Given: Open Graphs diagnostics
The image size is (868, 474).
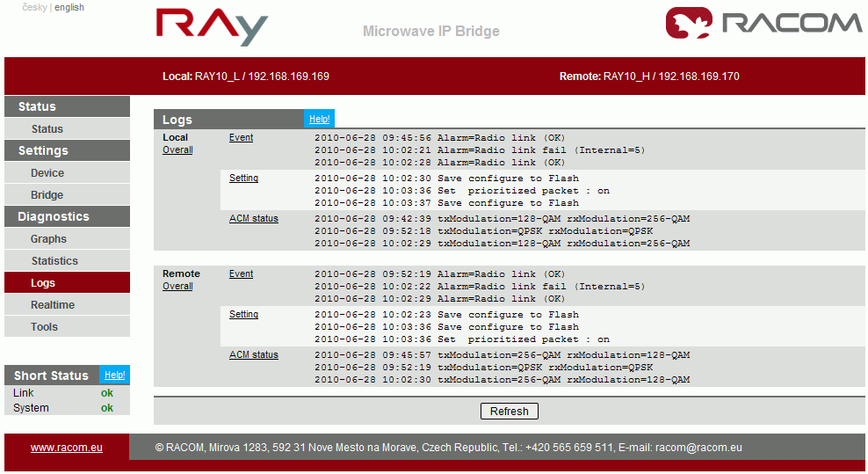Looking at the screenshot, I should pos(67,239).
